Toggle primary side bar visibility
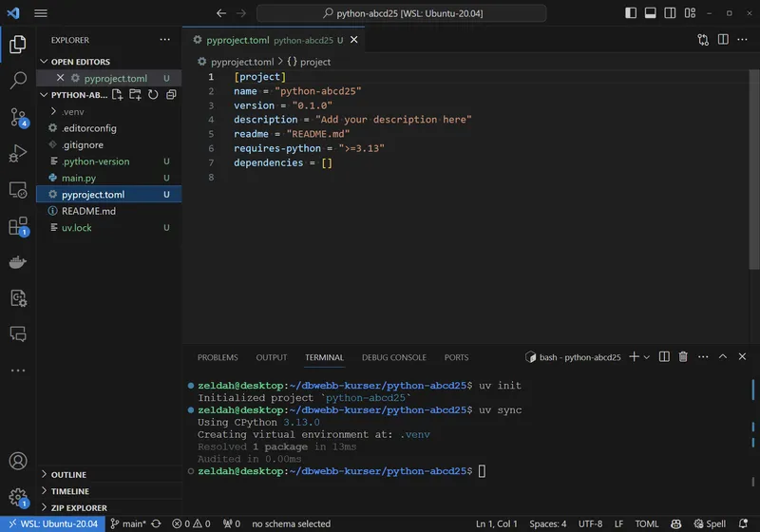Image resolution: width=760 pixels, height=532 pixels. pyautogui.click(x=631, y=13)
